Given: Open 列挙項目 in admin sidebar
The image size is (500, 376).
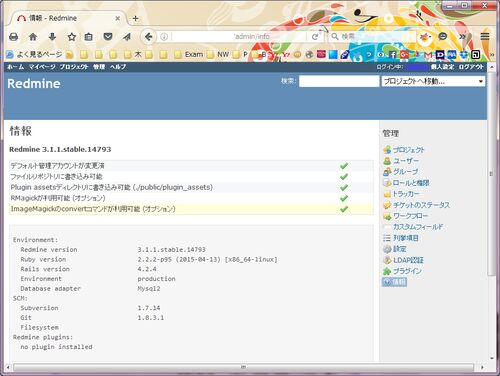Looking at the screenshot, I should click(x=406, y=238).
